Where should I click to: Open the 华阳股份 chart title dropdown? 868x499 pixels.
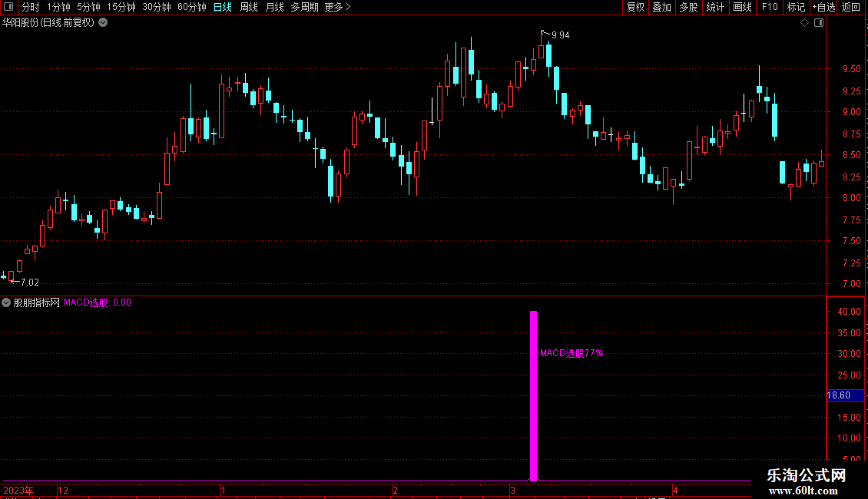click(103, 23)
